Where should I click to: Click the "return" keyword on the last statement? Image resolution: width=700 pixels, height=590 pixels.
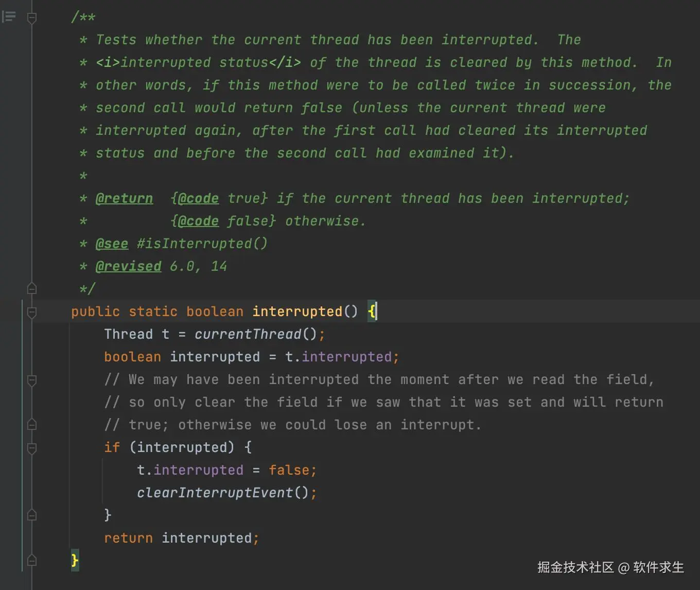pyautogui.click(x=128, y=538)
